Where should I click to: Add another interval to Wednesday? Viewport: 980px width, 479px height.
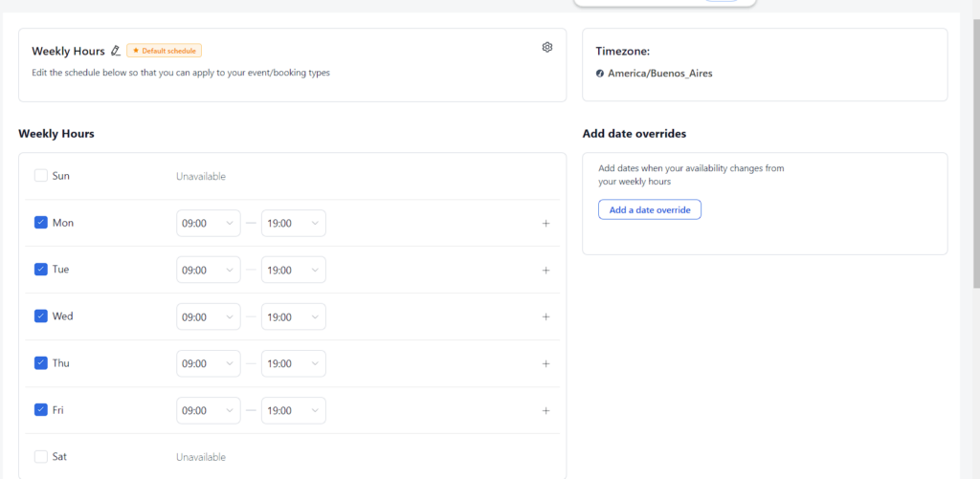click(x=546, y=317)
